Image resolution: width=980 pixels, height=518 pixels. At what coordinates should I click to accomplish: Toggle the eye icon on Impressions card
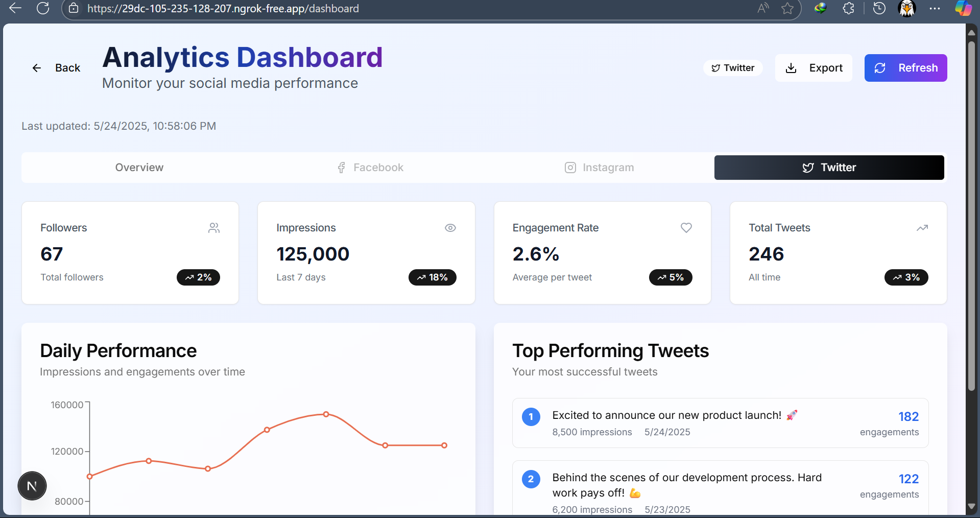[450, 228]
